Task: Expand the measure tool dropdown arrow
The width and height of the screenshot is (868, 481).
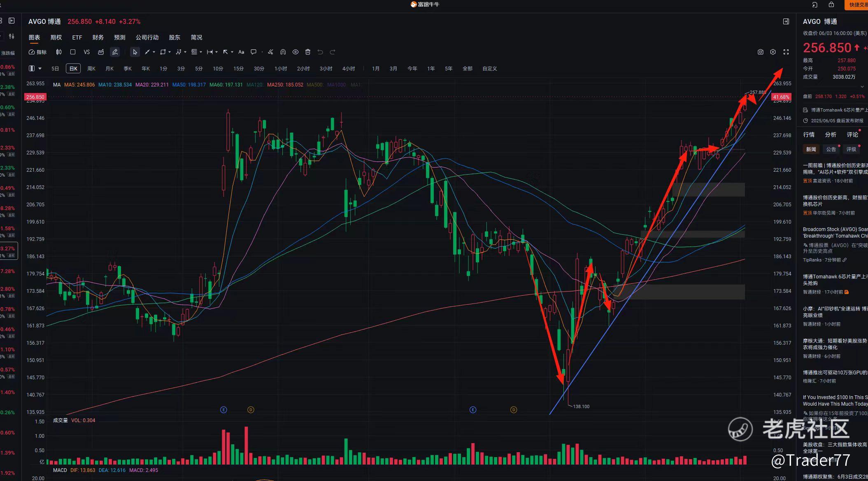Action: click(x=216, y=52)
